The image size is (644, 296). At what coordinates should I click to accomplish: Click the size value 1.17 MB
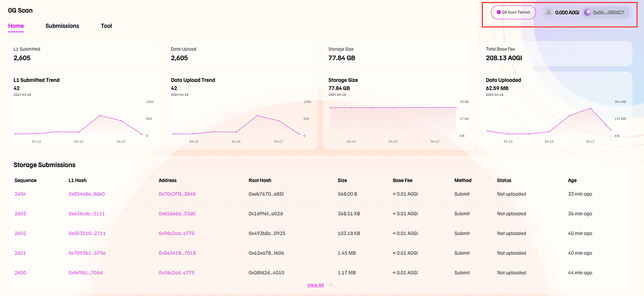346,273
